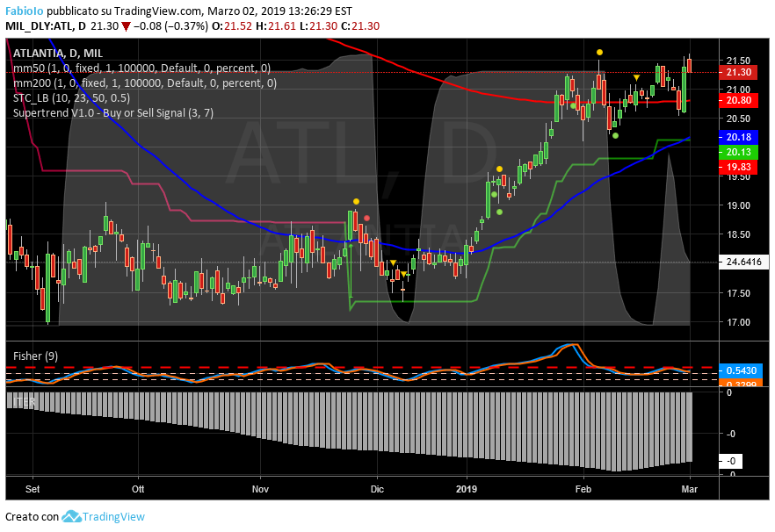Image resolution: width=775 pixels, height=532 pixels.
Task: Click the 2019 year label on time axis
Action: [x=466, y=489]
